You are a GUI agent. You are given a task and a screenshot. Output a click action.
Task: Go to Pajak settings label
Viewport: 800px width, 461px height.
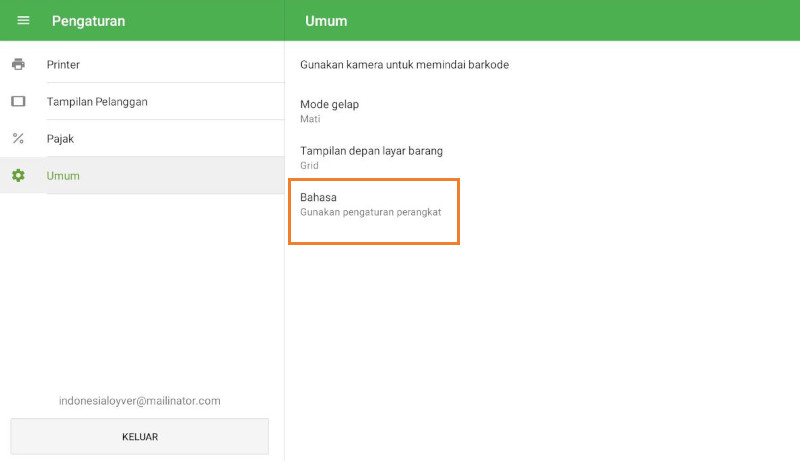click(x=60, y=138)
